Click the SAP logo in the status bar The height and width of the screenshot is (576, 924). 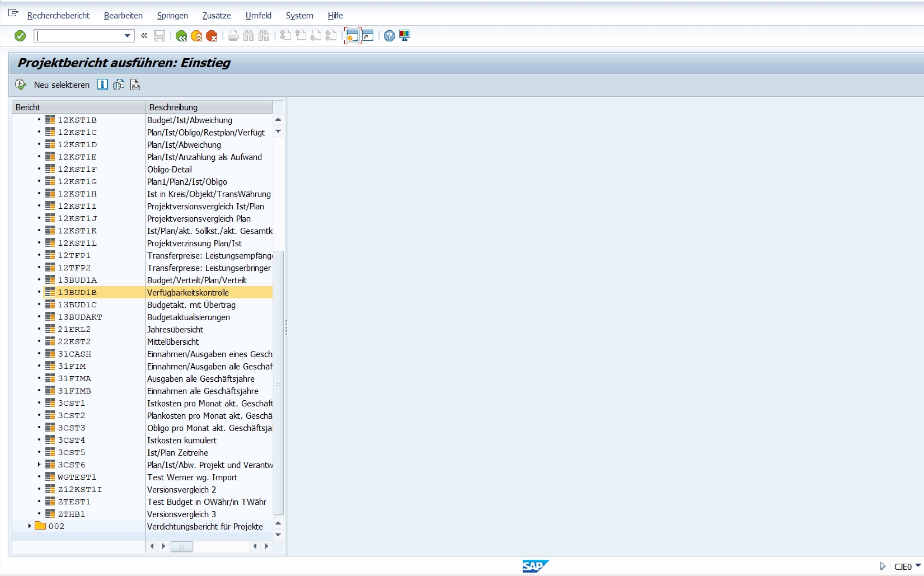536,566
